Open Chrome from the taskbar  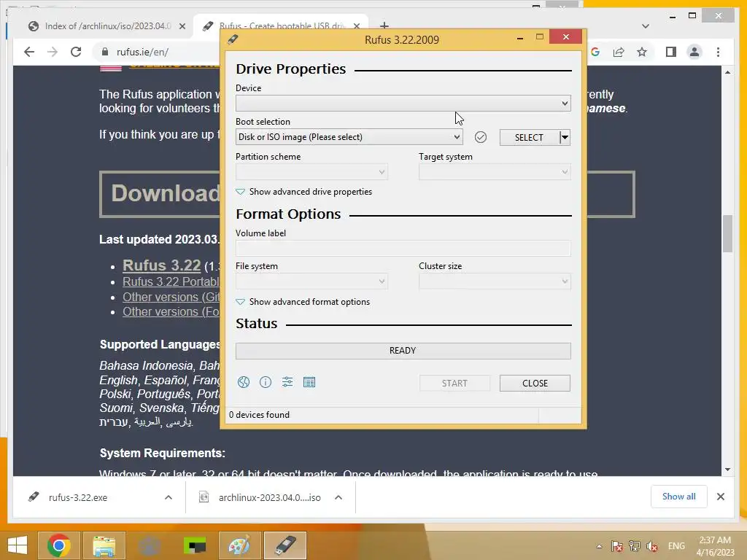point(59,545)
